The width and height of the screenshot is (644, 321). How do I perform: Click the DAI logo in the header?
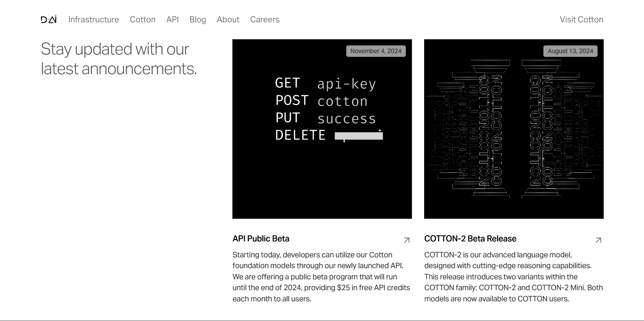pyautogui.click(x=49, y=20)
